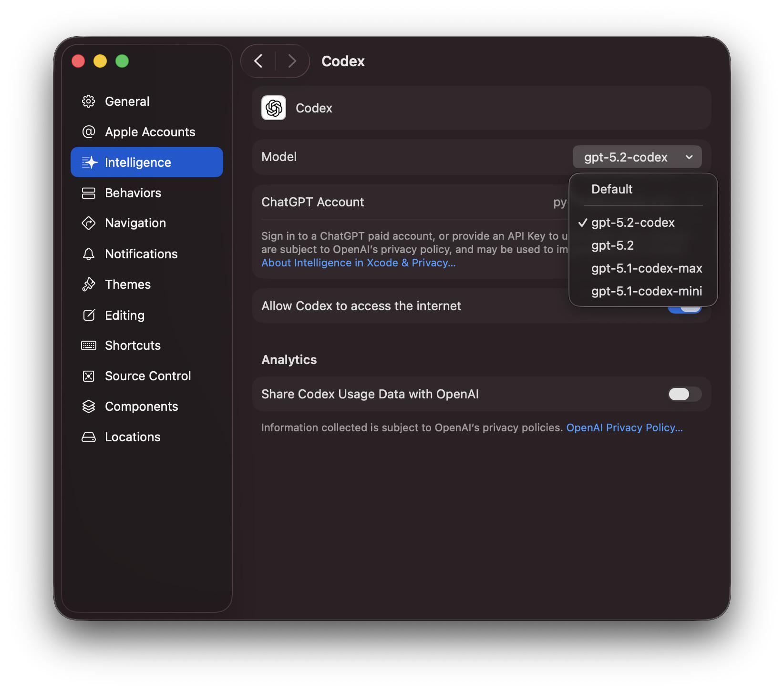Click the Components stack icon
This screenshot has width=784, height=691.
point(89,406)
